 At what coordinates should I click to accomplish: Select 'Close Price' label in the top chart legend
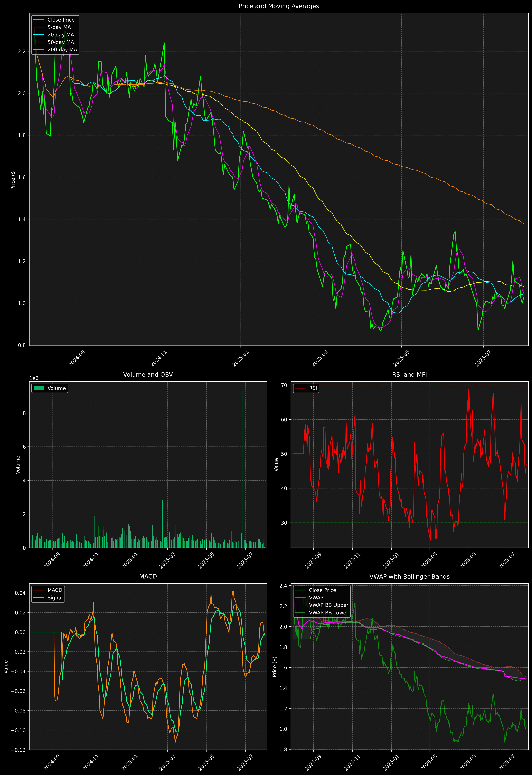pos(61,20)
